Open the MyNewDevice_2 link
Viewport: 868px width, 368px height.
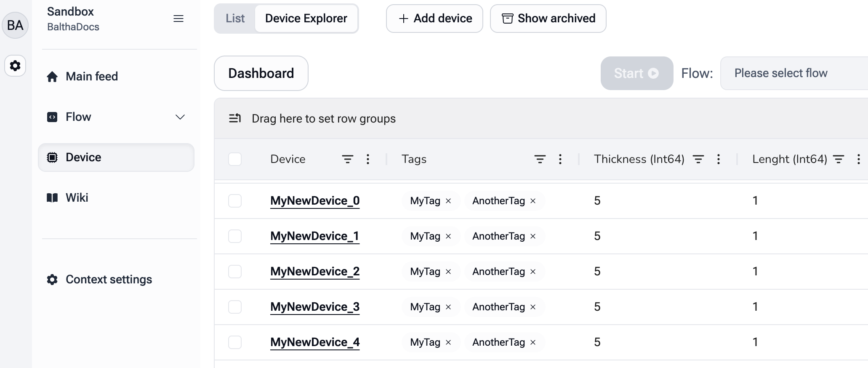(315, 272)
